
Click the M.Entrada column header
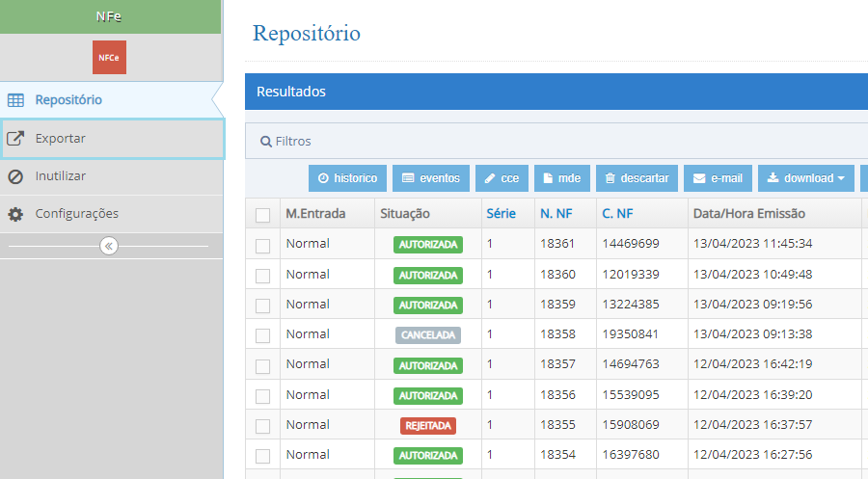pyautogui.click(x=315, y=214)
